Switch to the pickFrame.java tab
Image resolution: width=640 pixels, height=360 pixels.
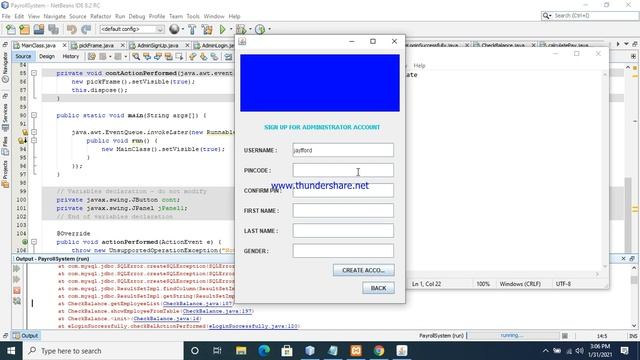(96, 45)
